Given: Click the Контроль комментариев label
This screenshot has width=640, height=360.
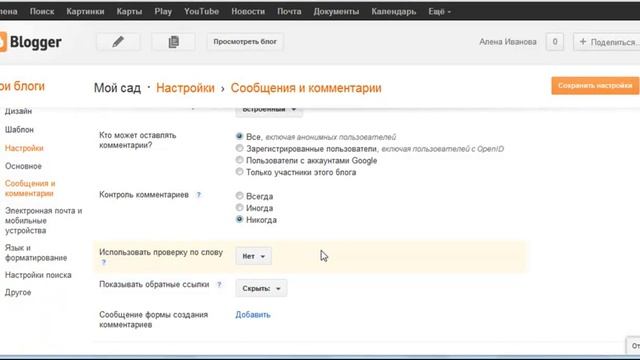Looking at the screenshot, I should pyautogui.click(x=144, y=195).
